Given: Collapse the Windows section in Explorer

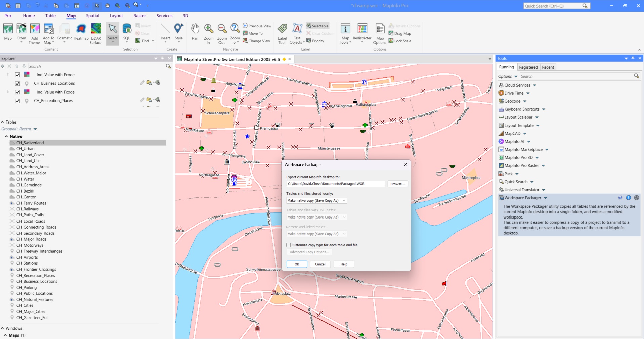Looking at the screenshot, I should click(x=2, y=328).
